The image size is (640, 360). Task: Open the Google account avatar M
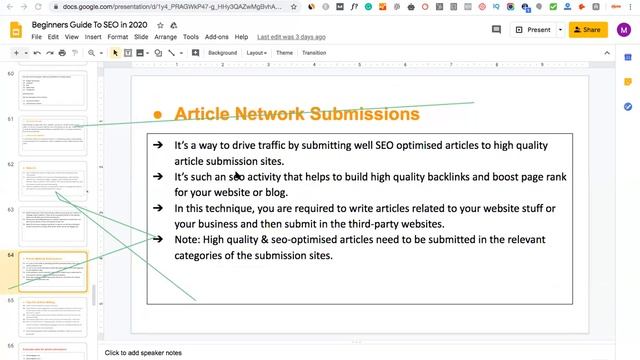[624, 30]
